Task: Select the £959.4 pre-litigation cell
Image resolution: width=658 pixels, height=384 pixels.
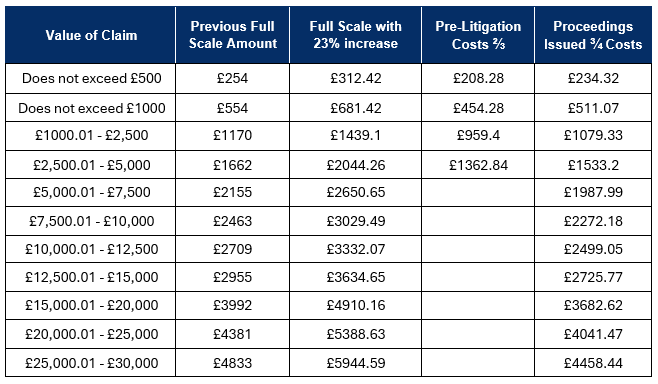Action: (x=478, y=136)
